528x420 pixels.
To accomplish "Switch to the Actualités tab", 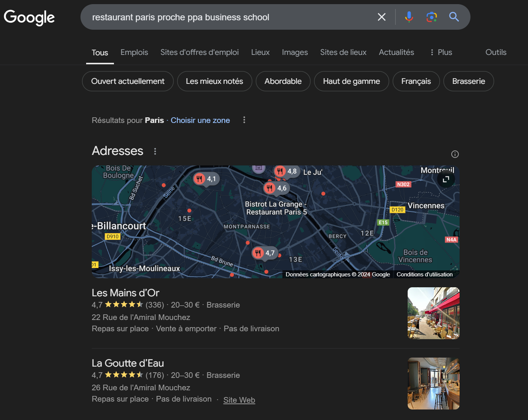I will [396, 52].
